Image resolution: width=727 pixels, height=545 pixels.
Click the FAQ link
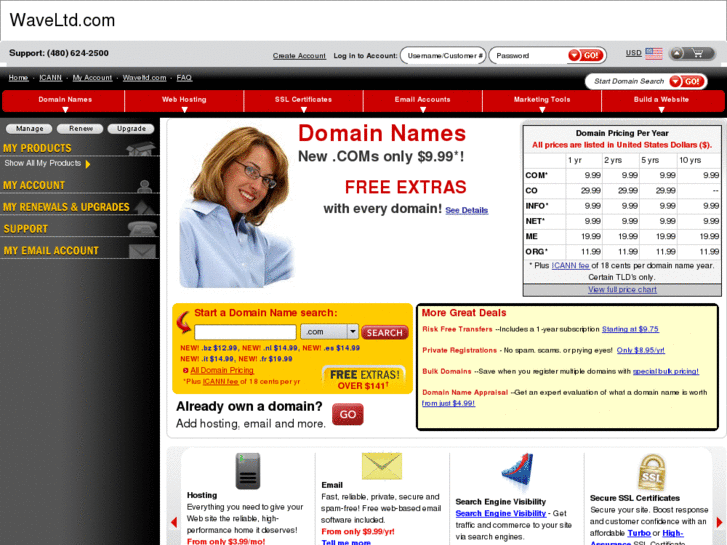click(184, 78)
